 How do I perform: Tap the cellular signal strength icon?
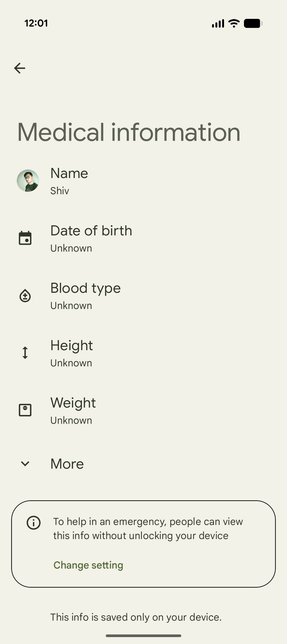pyautogui.click(x=218, y=23)
